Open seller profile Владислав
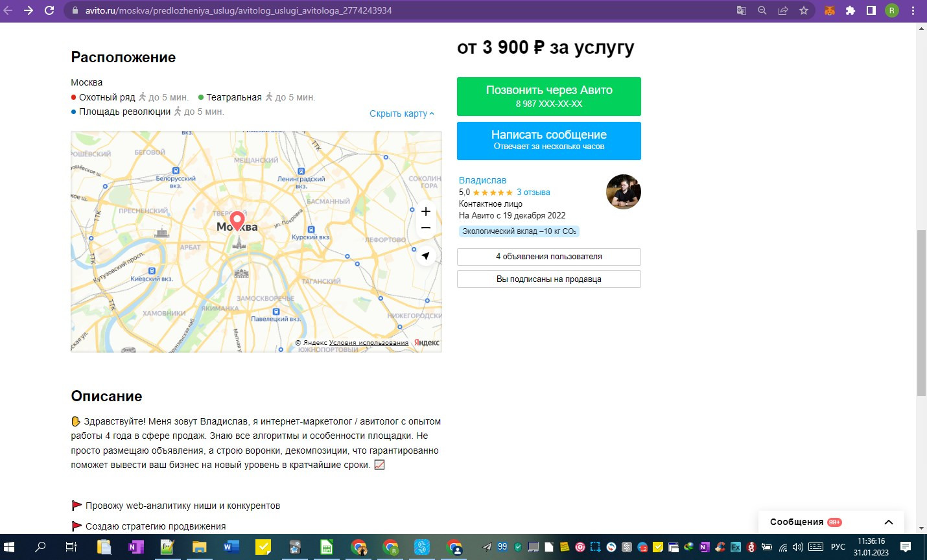Viewport: 927px width, 560px height. [482, 180]
